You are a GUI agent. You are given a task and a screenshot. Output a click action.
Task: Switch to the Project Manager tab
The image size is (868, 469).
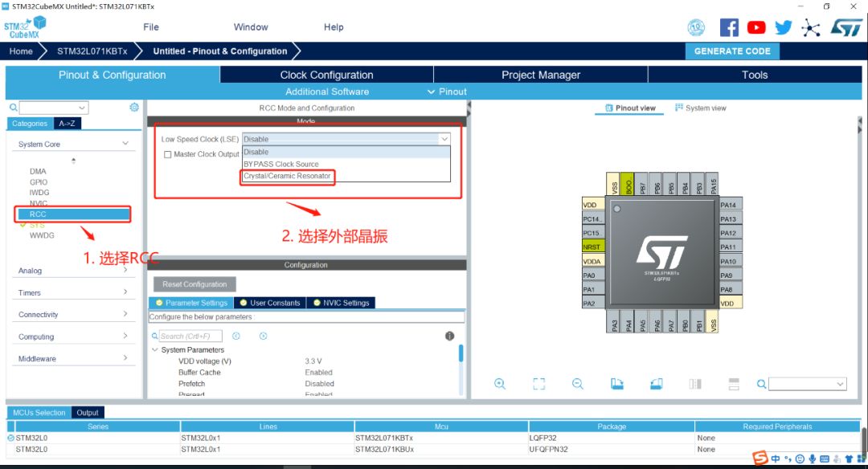tap(541, 75)
